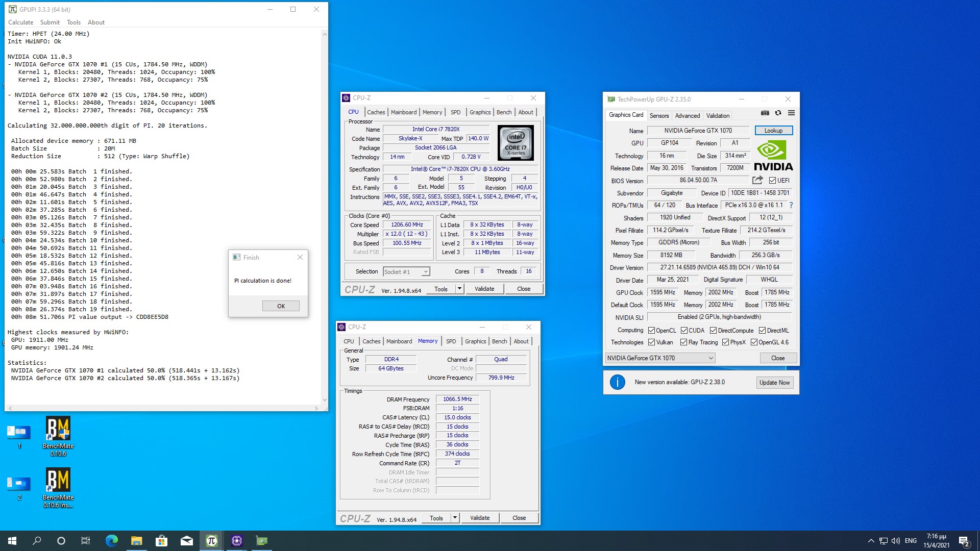
Task: Switch to CPU-Z taskbar icon
Action: (x=237, y=541)
